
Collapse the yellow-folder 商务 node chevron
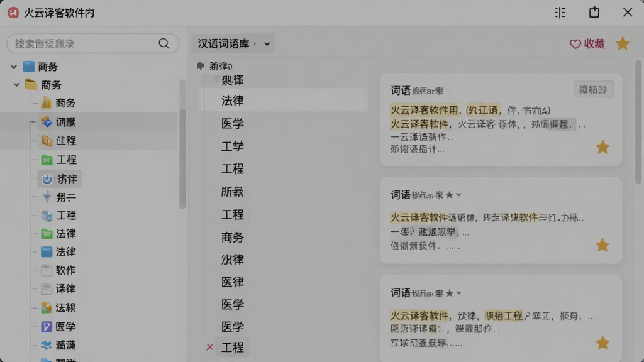[x=16, y=85]
